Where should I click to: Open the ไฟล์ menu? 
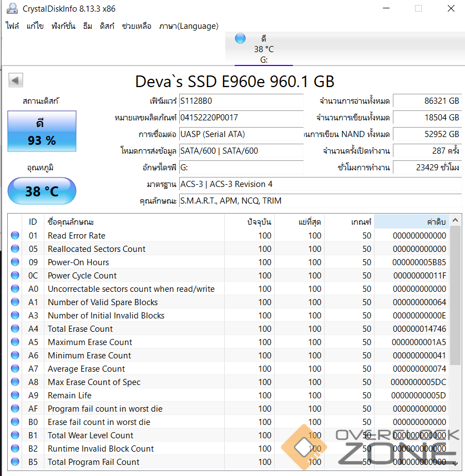pyautogui.click(x=12, y=26)
